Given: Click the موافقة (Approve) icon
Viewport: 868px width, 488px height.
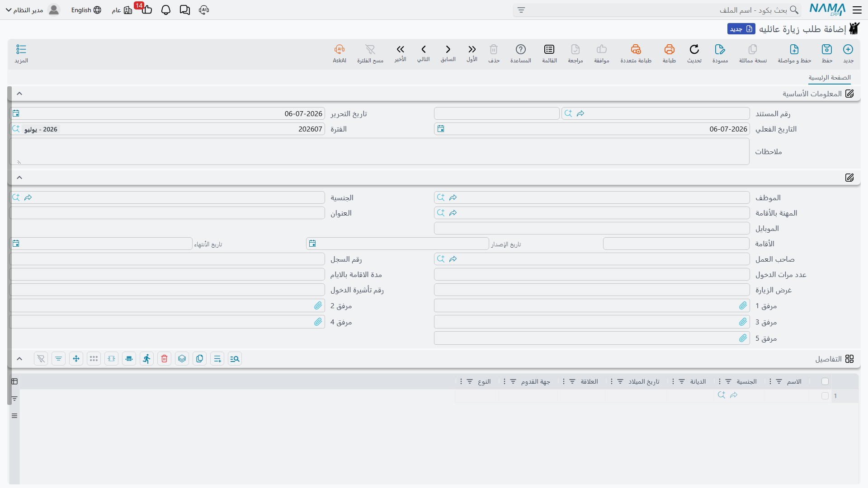Looking at the screenshot, I should coord(602,49).
